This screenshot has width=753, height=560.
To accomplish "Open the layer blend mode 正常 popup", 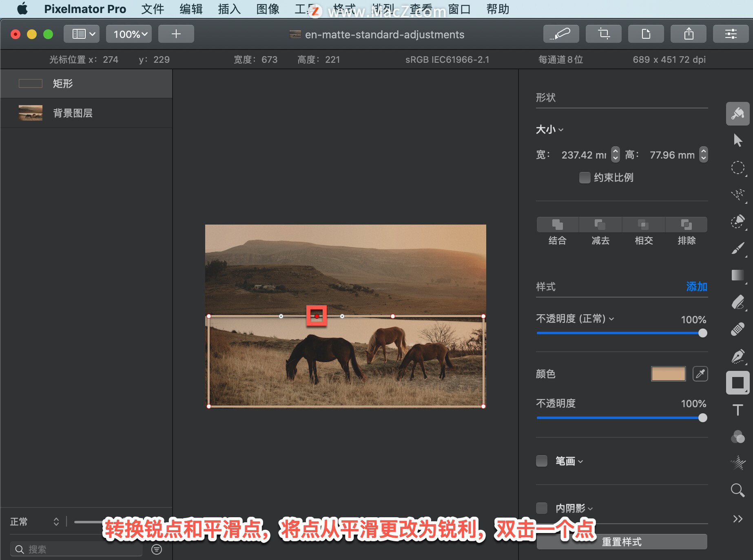I will pyautogui.click(x=35, y=522).
